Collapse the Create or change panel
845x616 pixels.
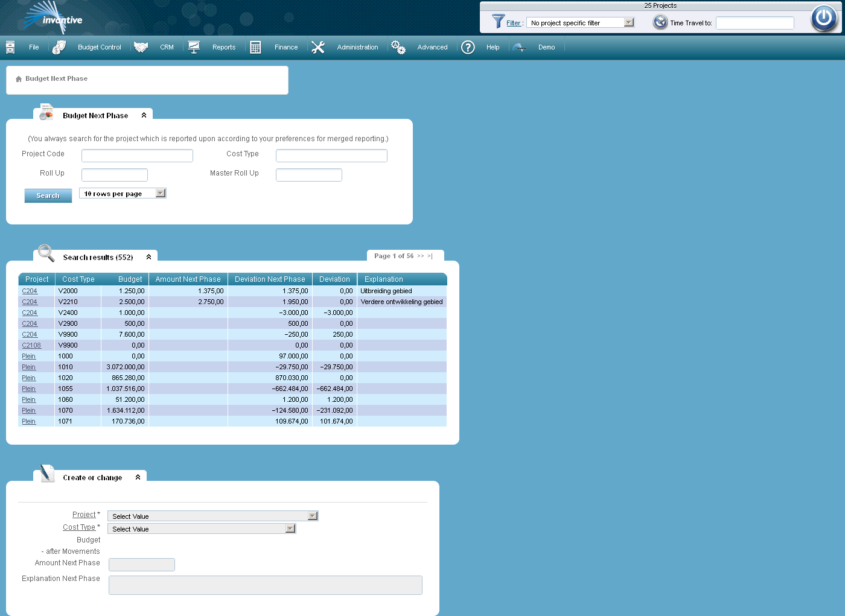click(138, 477)
